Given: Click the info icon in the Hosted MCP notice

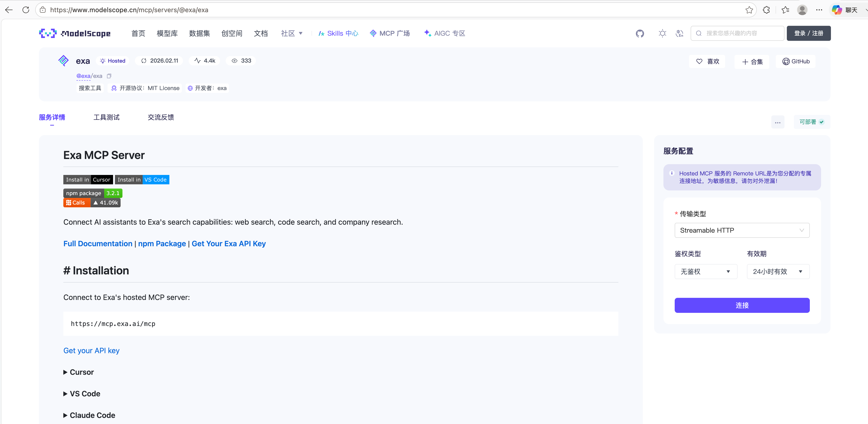Looking at the screenshot, I should pyautogui.click(x=672, y=173).
